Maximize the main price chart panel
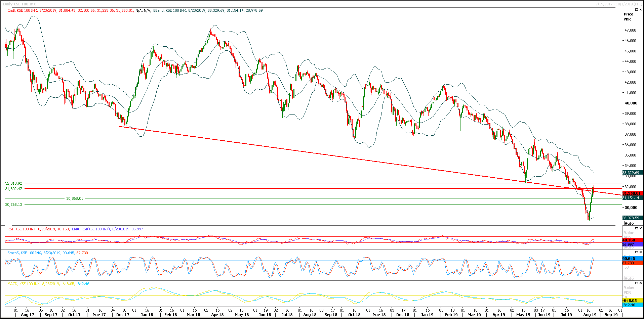This screenshot has height=319, width=644. [637, 10]
